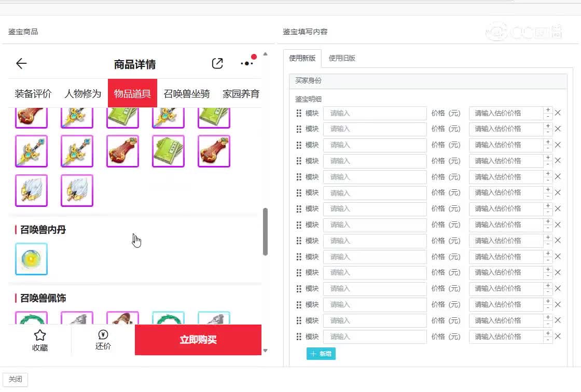Click the 鉴宝明细 label
581x392 pixels.
point(308,99)
